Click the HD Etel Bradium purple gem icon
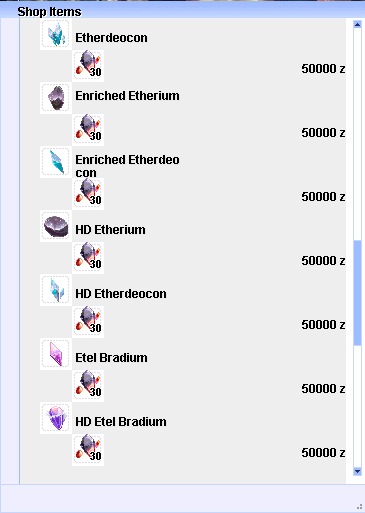 point(56,418)
